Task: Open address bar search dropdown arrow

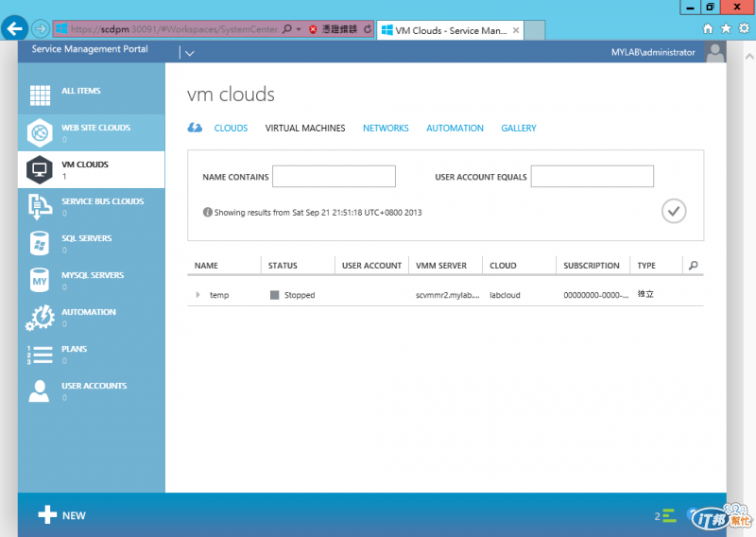Action: point(299,29)
